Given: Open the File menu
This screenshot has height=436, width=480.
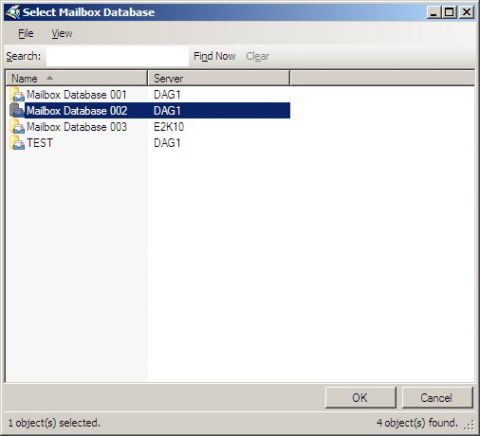Looking at the screenshot, I should pos(26,33).
